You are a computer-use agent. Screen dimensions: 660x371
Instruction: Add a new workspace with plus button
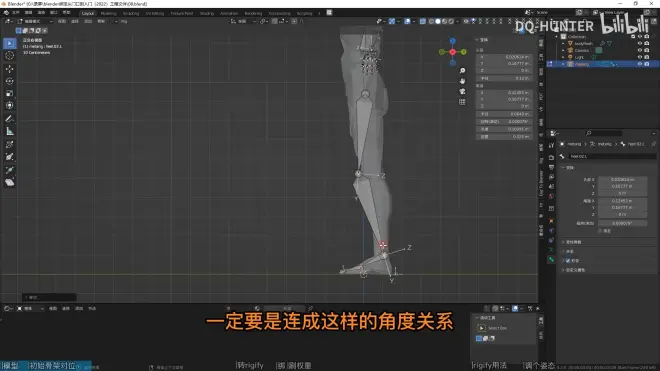click(319, 13)
